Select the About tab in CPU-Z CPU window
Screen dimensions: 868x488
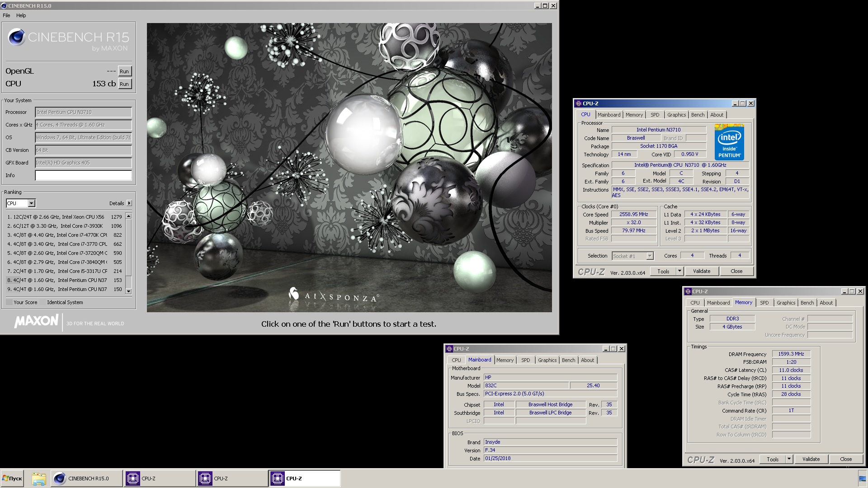click(x=717, y=115)
